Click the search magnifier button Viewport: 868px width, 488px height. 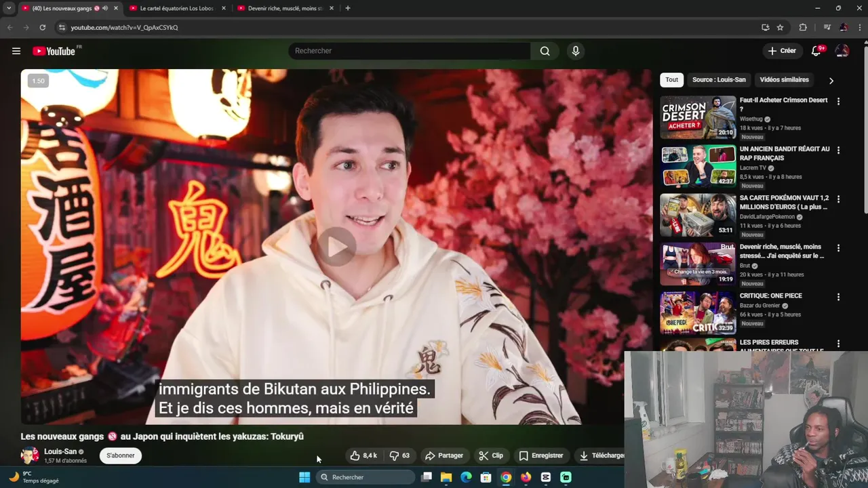[545, 51]
